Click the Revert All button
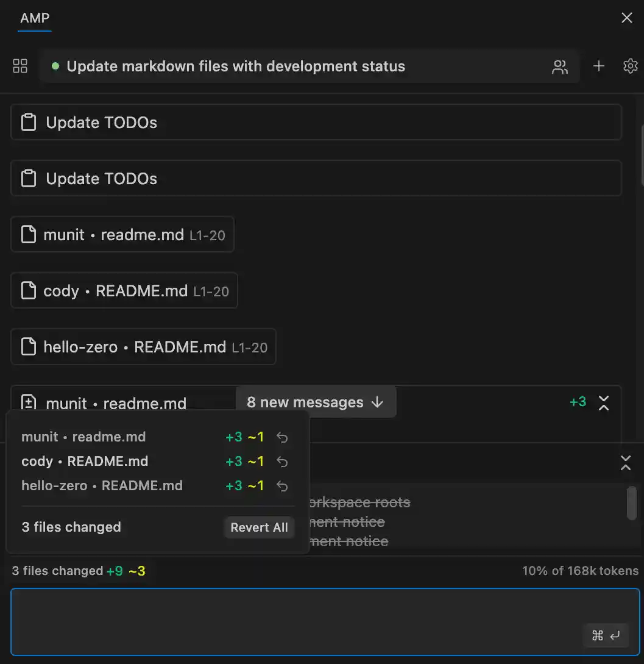 click(x=259, y=527)
